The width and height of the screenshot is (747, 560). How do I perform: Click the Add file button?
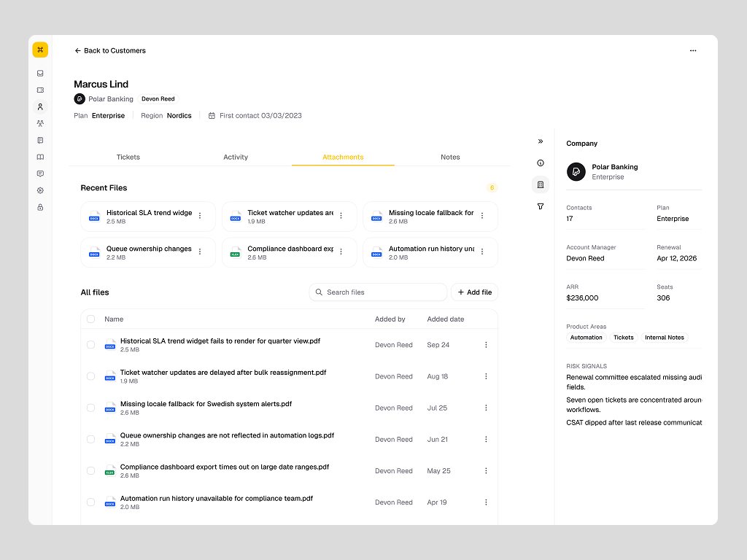coord(474,292)
